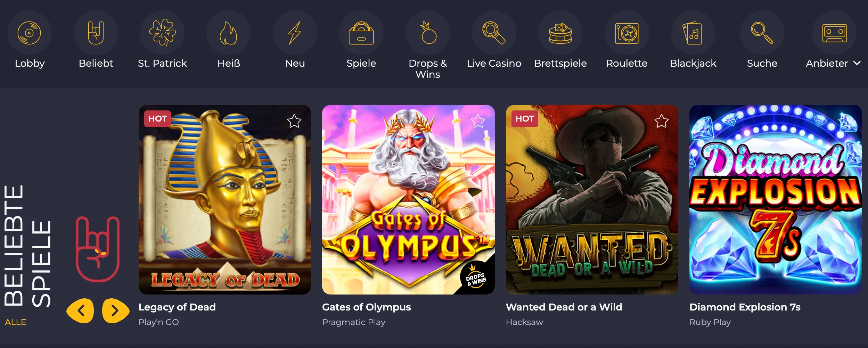
Task: Mark Wanted Dead or a Wild favorite
Action: (662, 121)
